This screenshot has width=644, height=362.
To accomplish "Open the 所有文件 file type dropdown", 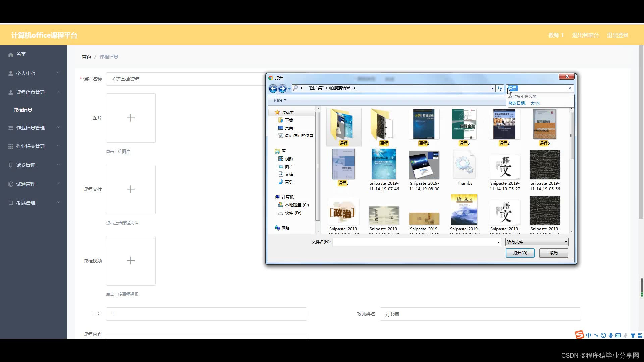I will (x=537, y=242).
